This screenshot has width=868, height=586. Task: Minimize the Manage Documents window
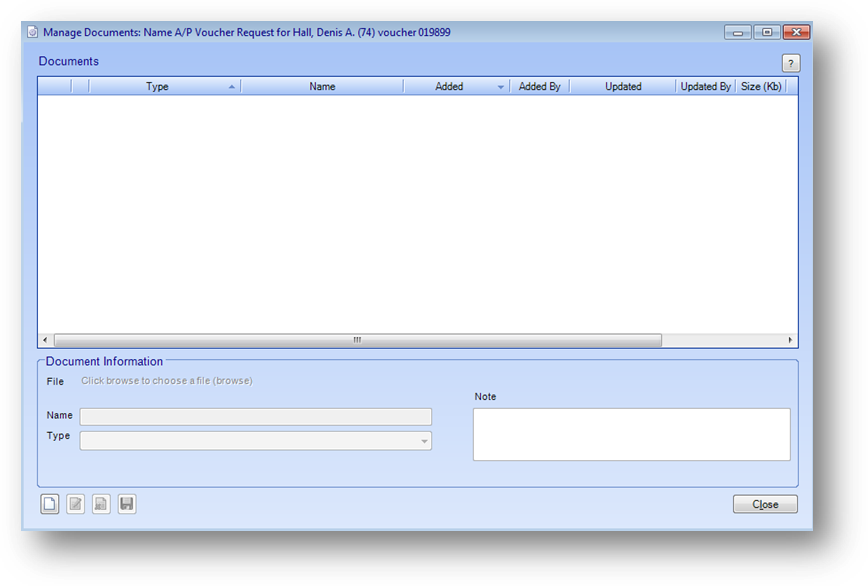click(x=737, y=32)
